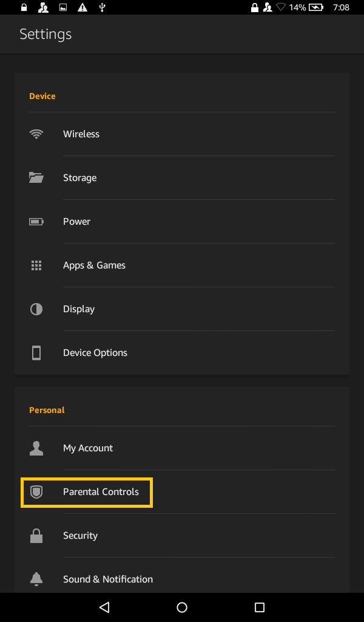Select the Parental Controls shield icon

(x=36, y=491)
